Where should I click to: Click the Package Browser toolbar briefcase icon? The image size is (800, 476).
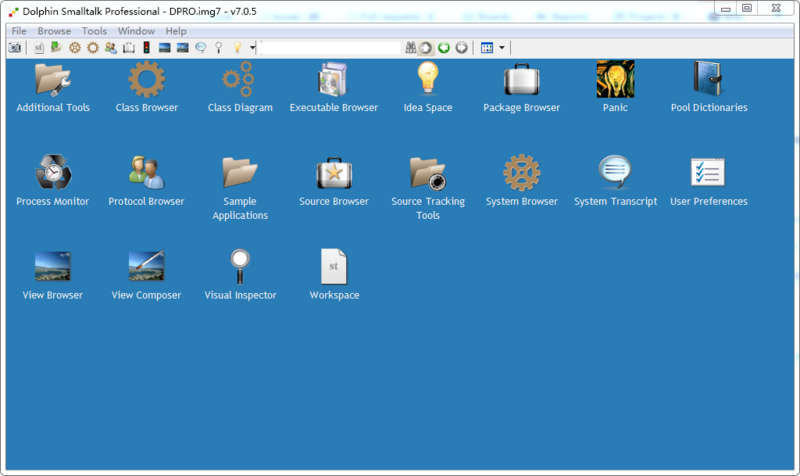pos(129,48)
